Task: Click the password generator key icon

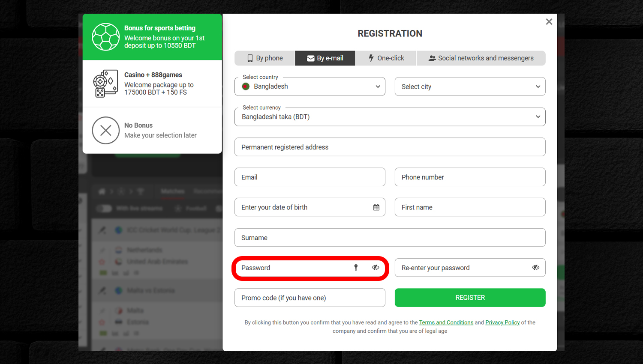Action: pyautogui.click(x=356, y=268)
